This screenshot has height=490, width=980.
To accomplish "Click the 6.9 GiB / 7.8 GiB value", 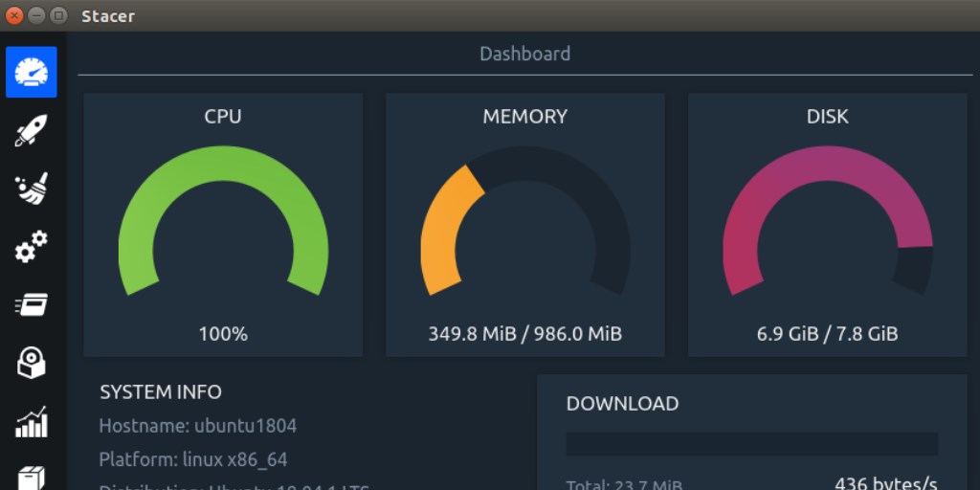I will pyautogui.click(x=828, y=334).
